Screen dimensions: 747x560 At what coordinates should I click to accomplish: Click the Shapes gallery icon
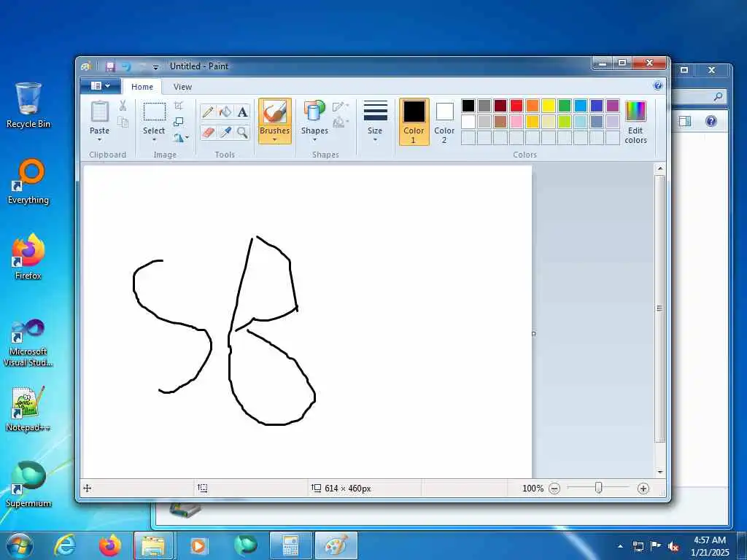pos(314,112)
